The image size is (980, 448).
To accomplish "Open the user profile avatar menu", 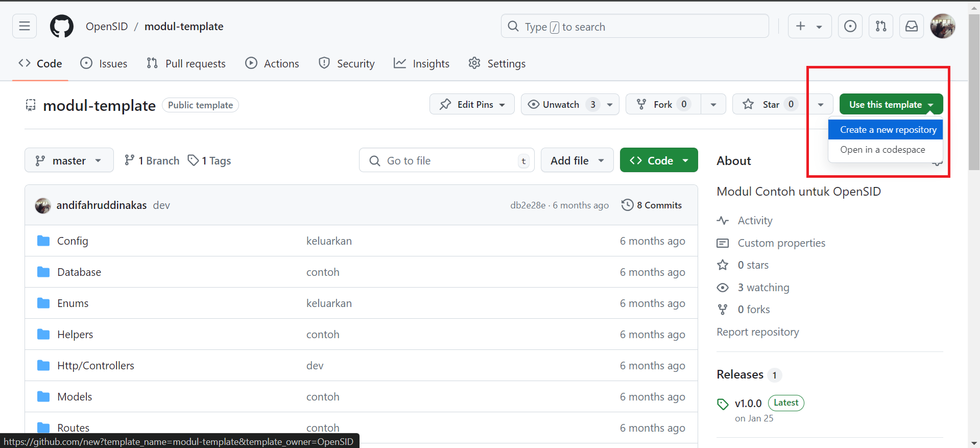I will tap(943, 26).
